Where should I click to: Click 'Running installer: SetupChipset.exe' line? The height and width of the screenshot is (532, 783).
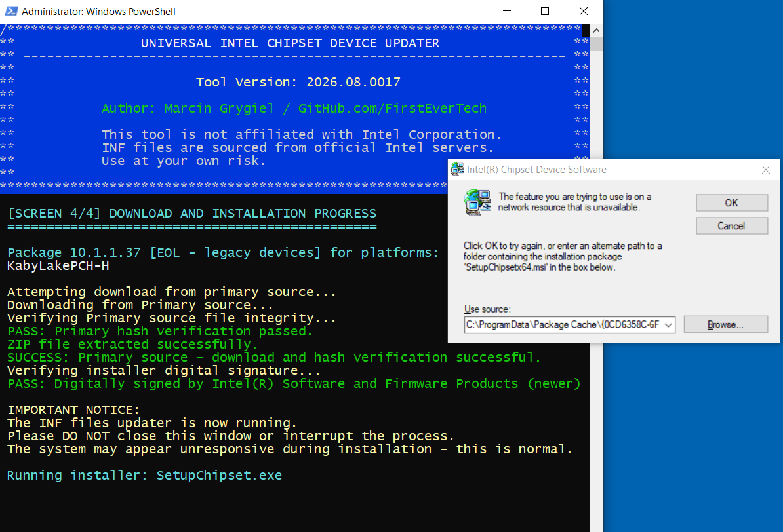point(145,476)
